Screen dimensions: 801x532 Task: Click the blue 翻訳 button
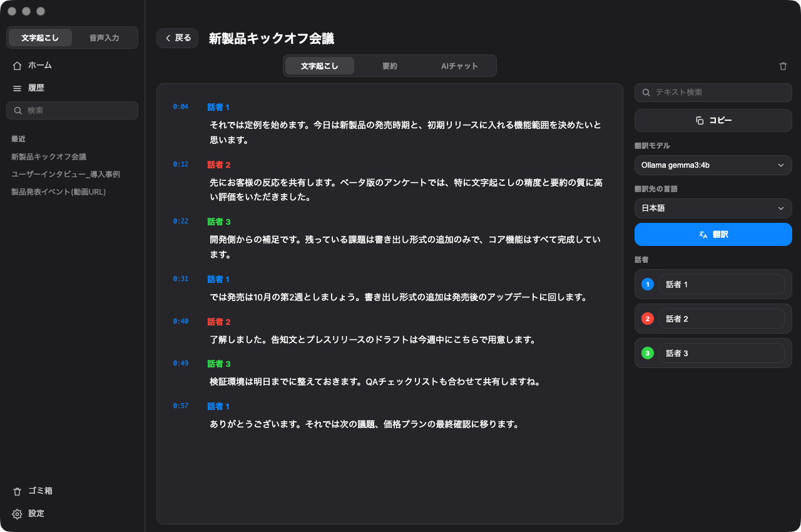(x=713, y=234)
